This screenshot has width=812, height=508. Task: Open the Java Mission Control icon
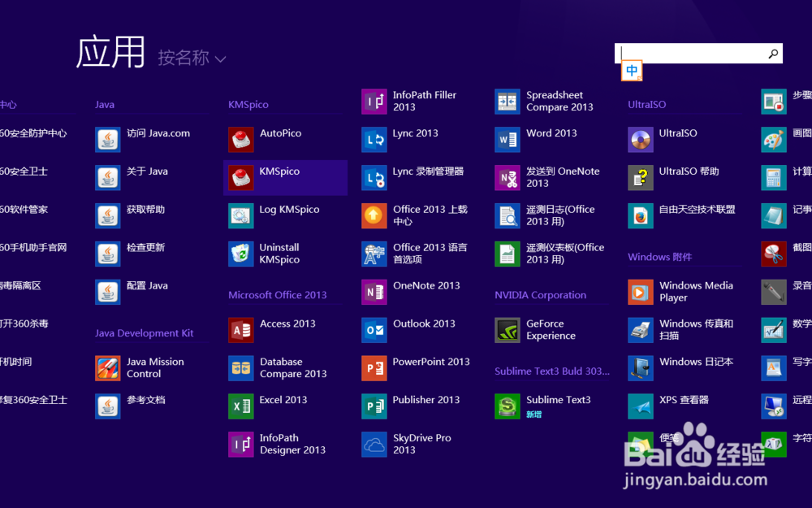[108, 368]
